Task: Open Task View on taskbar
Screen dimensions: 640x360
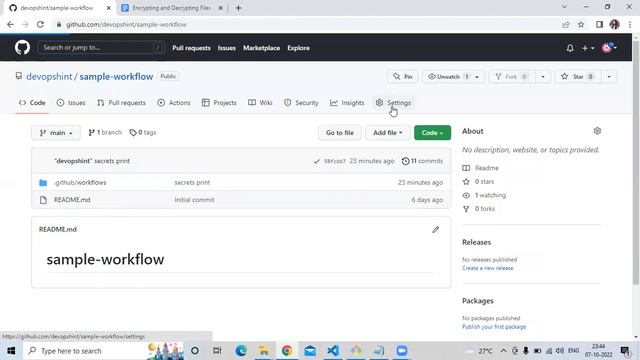Action: pyautogui.click(x=217, y=351)
